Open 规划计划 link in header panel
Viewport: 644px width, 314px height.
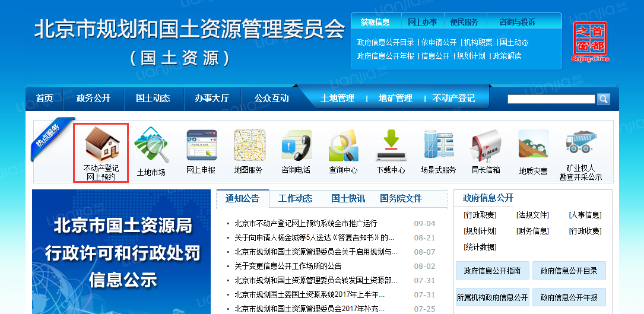tap(471, 56)
